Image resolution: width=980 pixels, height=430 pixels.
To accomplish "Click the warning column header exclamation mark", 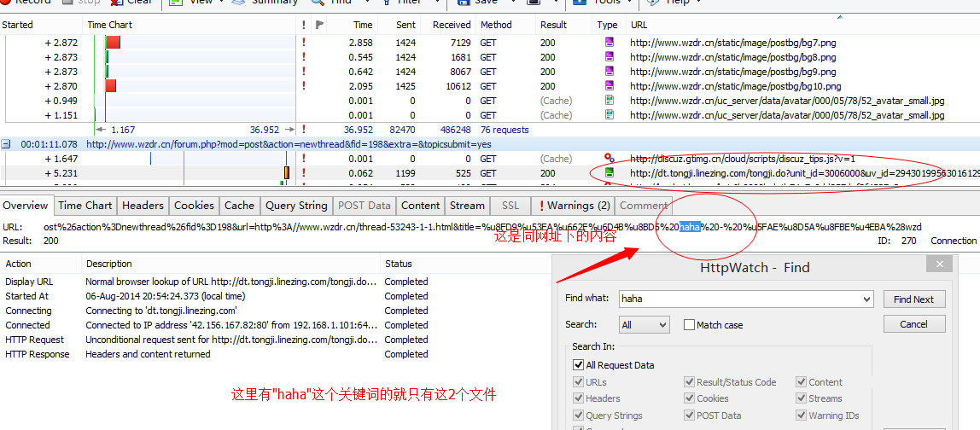I will [x=304, y=26].
